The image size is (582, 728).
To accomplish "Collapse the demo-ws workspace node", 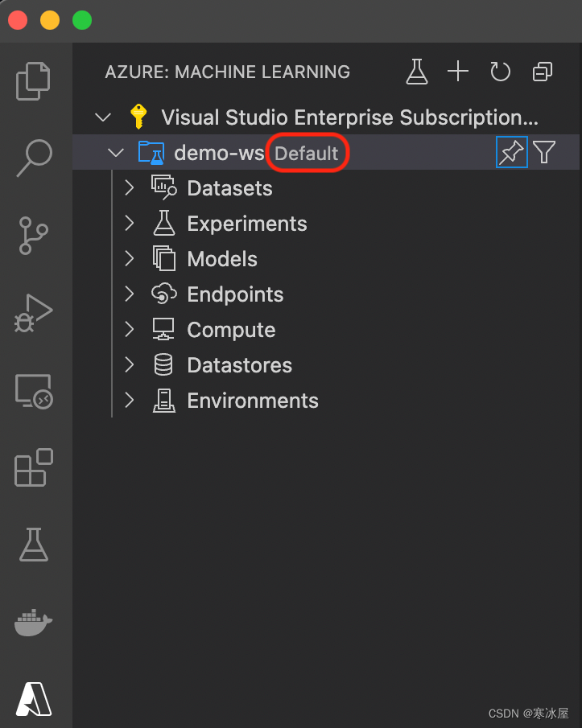I will pos(116,153).
